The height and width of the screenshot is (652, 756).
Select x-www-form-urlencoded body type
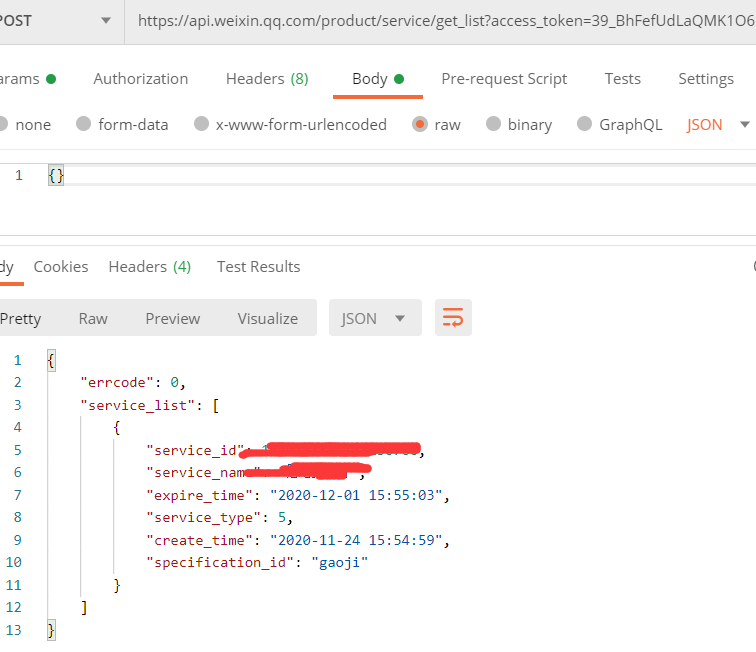pyautogui.click(x=201, y=124)
